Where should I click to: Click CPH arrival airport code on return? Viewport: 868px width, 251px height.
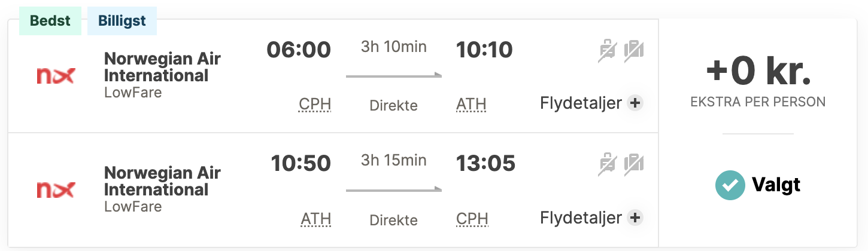[472, 219]
